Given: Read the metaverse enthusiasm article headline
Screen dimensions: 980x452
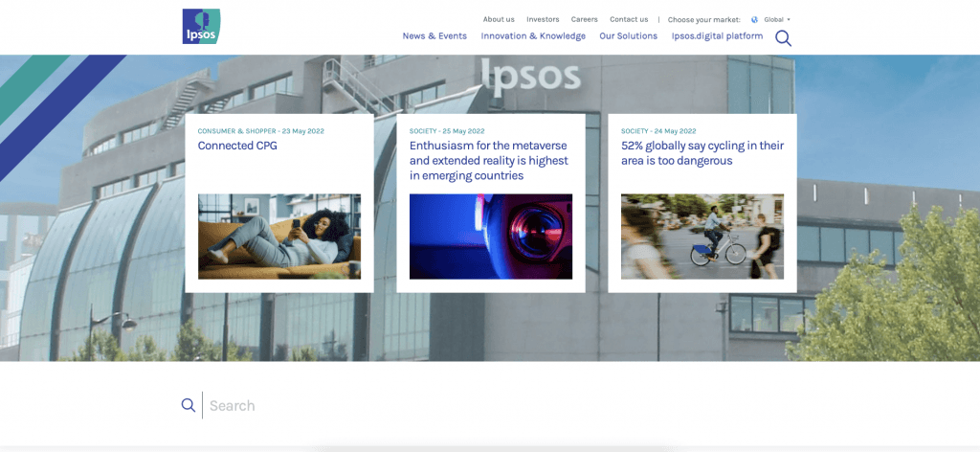Looking at the screenshot, I should coord(489,161).
